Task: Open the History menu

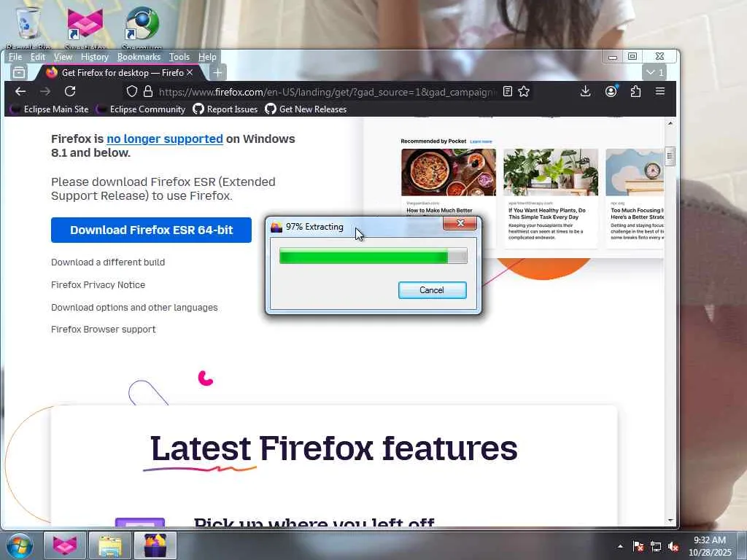Action: tap(94, 57)
